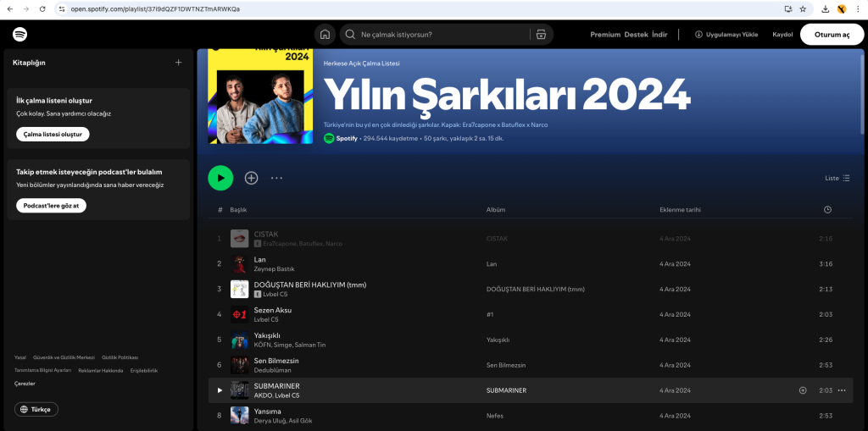Open more options with the three dots under the header
This screenshot has height=431, width=868.
277,178
